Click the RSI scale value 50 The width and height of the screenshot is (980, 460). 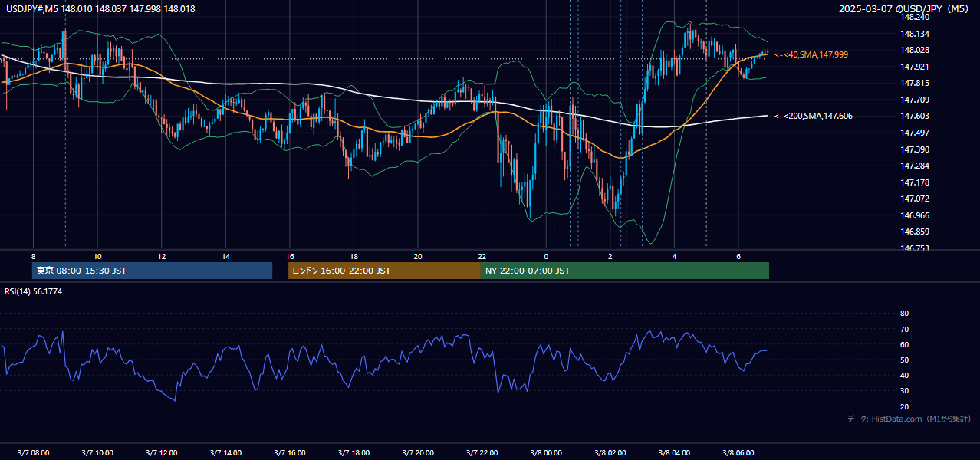pos(904,360)
